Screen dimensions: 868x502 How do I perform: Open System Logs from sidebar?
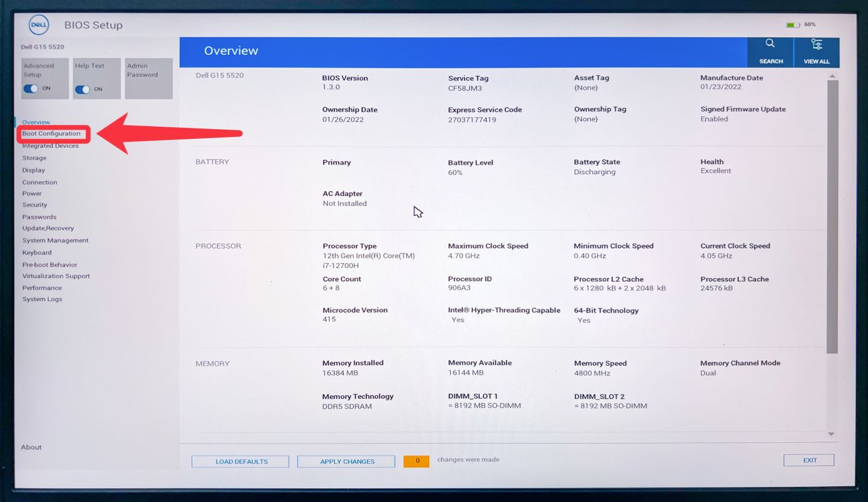click(42, 299)
